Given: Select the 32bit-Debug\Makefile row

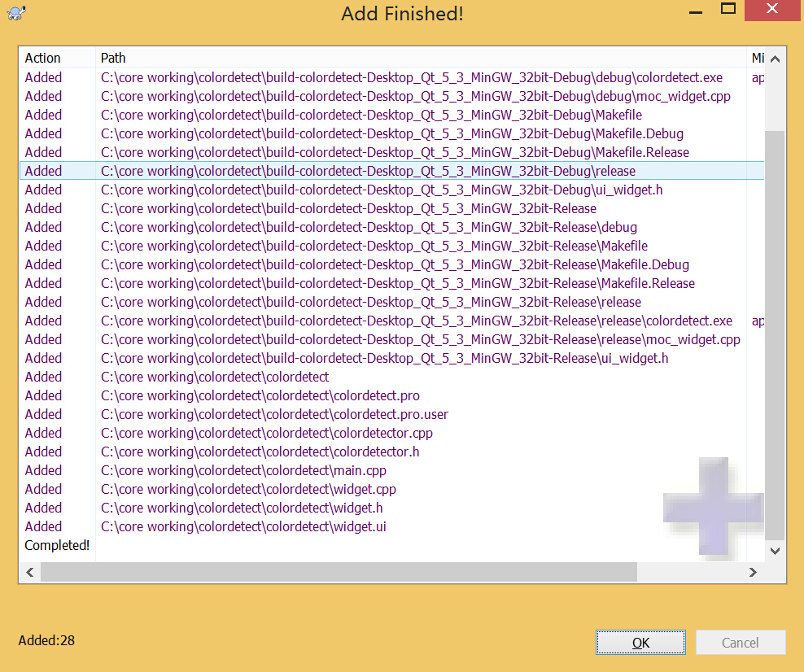Looking at the screenshot, I should pyautogui.click(x=391, y=115).
